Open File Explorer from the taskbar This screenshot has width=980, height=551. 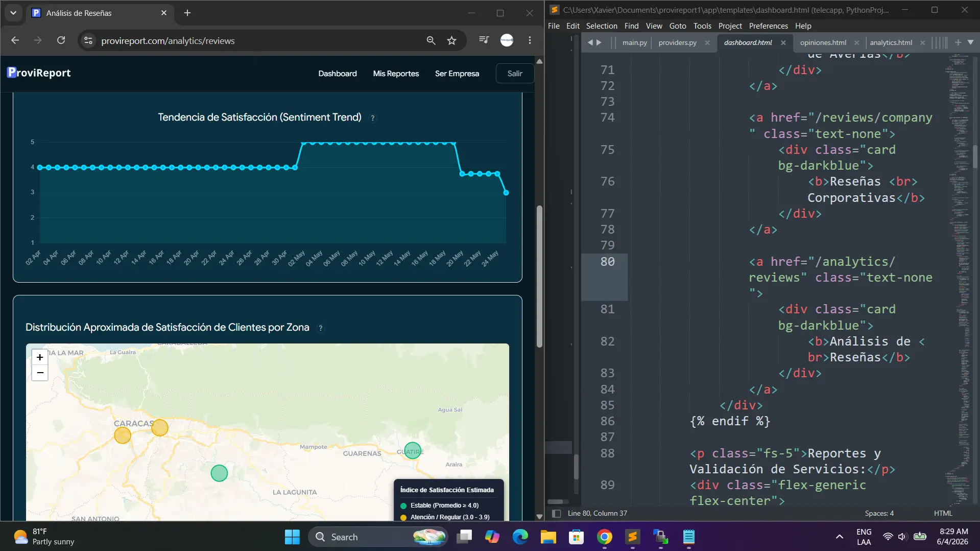548,537
